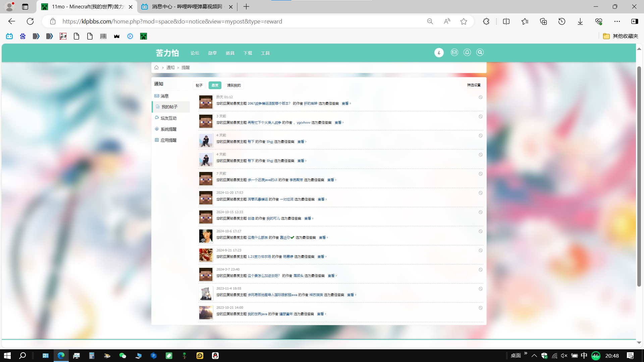
Task: Open the Minecraft creeper bookmark in the favorites bar
Action: (x=144, y=36)
